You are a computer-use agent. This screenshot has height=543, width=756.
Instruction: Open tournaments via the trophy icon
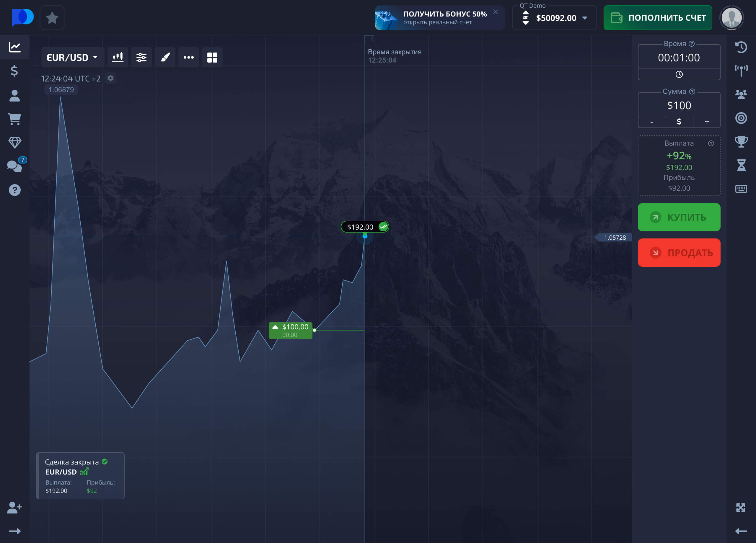click(741, 141)
